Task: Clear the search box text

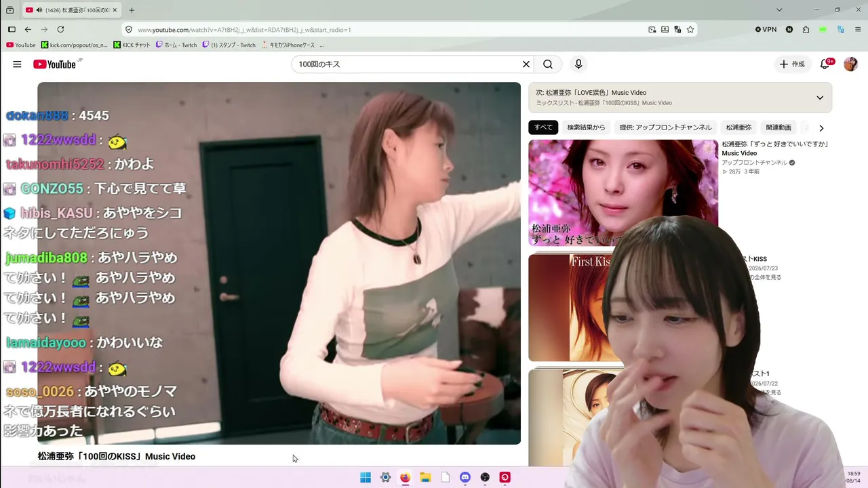Action: 526,64
